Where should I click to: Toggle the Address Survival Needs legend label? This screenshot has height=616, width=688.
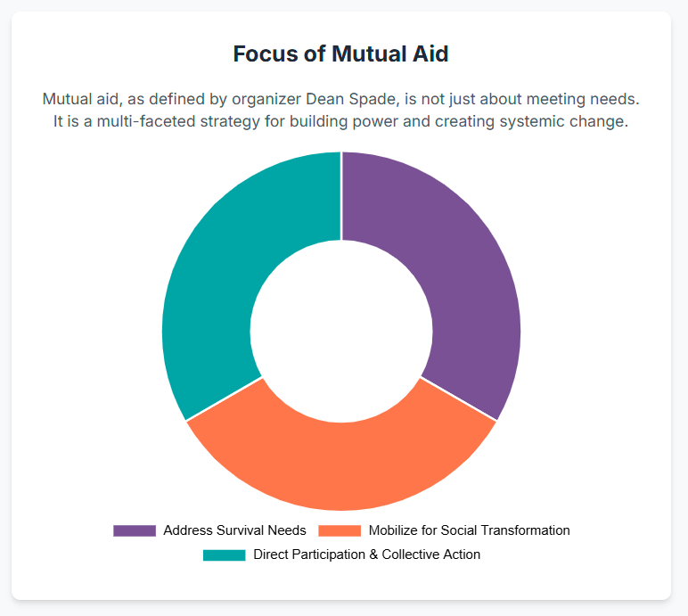pyautogui.click(x=234, y=530)
